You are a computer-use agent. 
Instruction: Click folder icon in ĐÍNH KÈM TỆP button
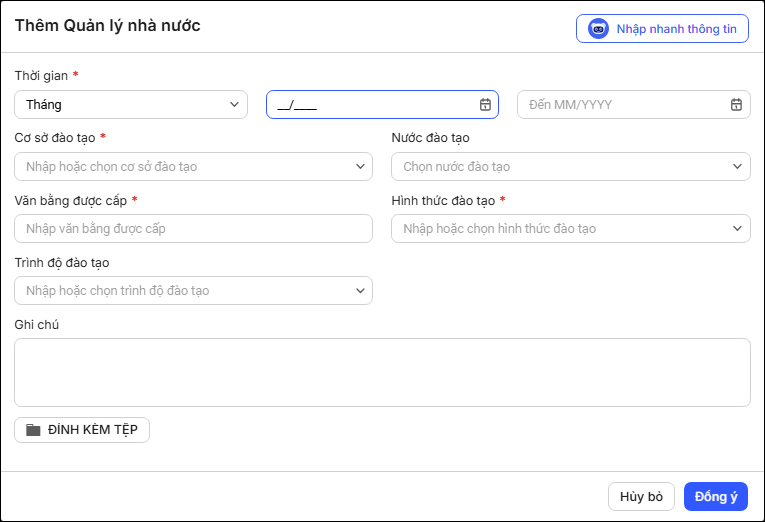(x=33, y=430)
